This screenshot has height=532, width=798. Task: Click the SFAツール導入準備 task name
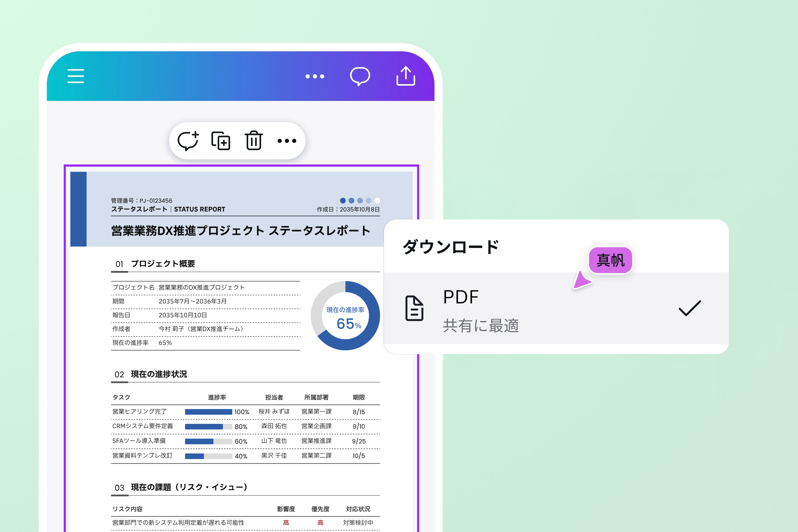coord(139,441)
